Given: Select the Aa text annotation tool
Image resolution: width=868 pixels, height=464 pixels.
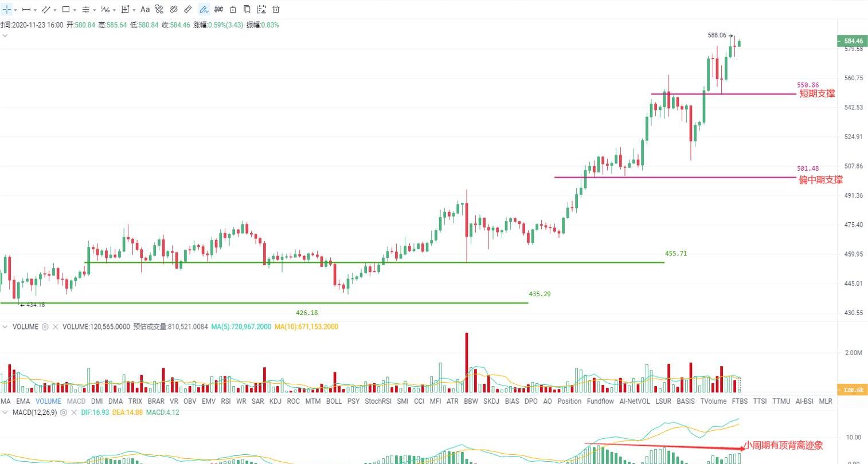Looking at the screenshot, I should coord(145,9).
